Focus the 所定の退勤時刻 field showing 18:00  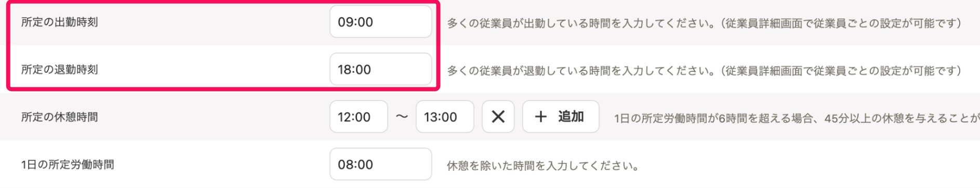point(380,69)
